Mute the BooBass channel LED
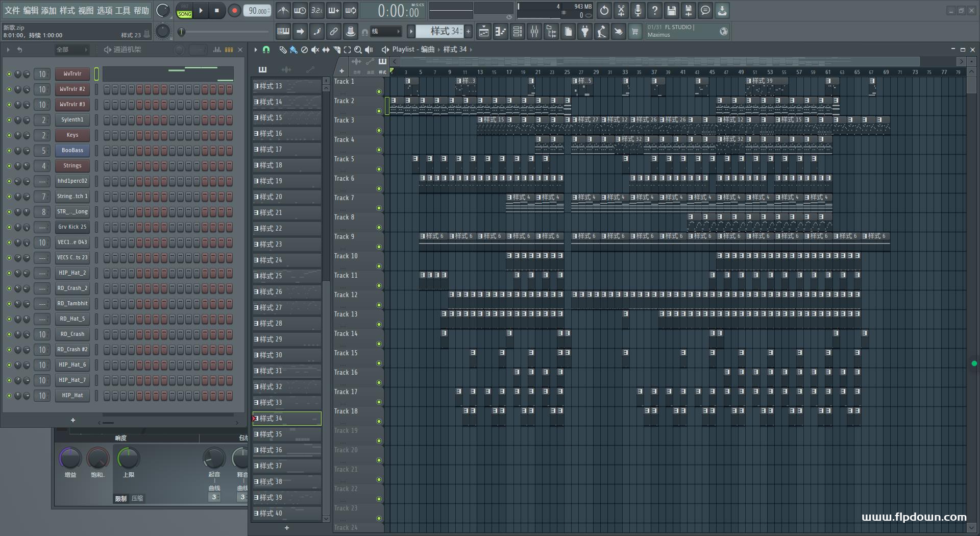The height and width of the screenshot is (536, 980). pos(9,151)
